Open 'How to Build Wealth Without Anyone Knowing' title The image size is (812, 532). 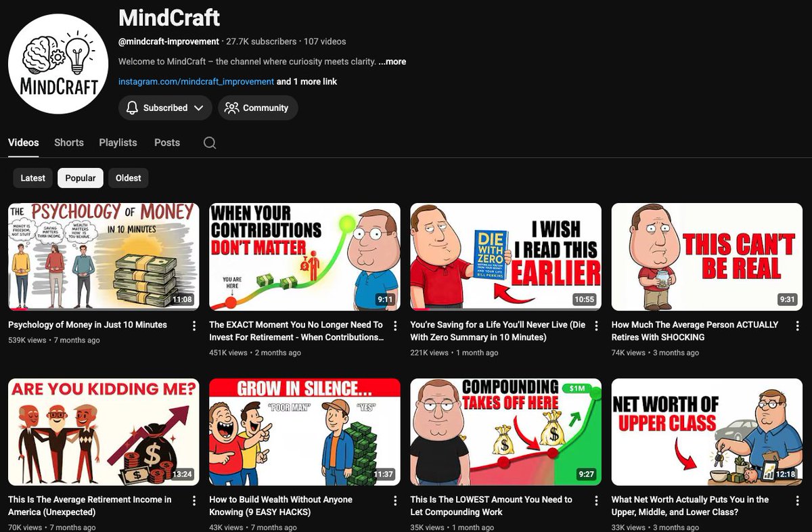click(x=281, y=506)
